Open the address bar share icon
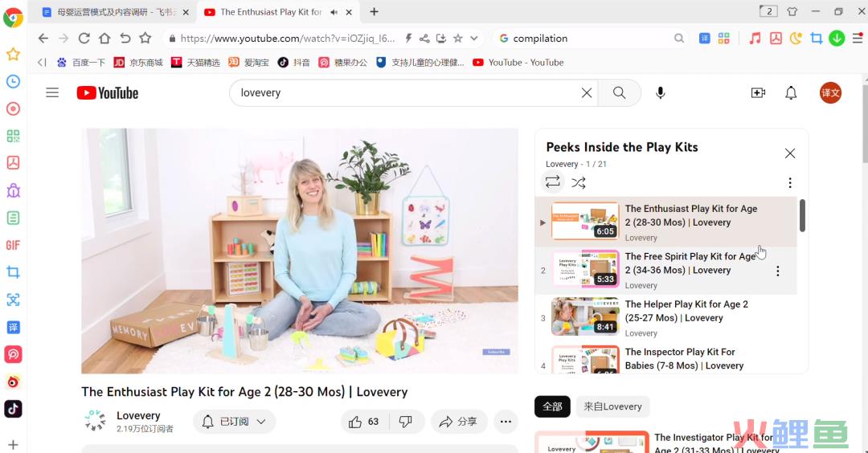 pos(424,39)
